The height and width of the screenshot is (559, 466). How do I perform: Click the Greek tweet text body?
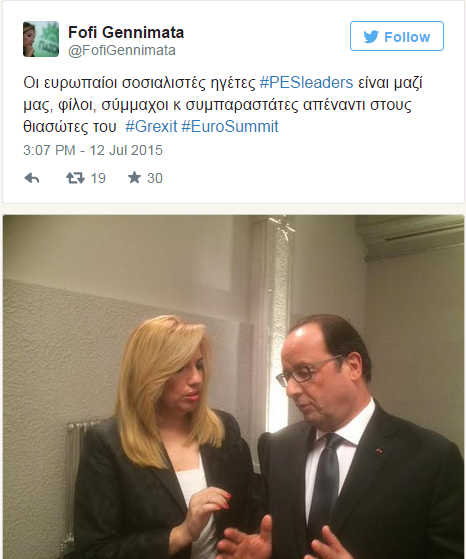click(223, 104)
